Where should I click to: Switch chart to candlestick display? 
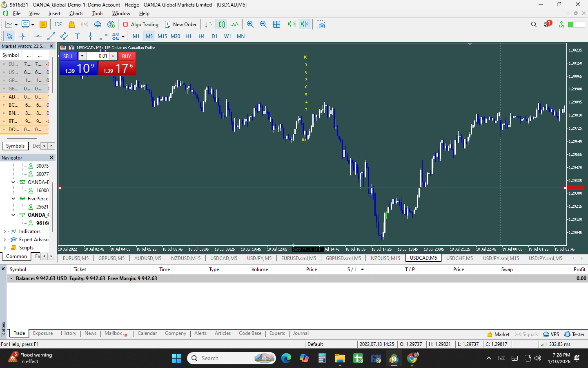[222, 25]
